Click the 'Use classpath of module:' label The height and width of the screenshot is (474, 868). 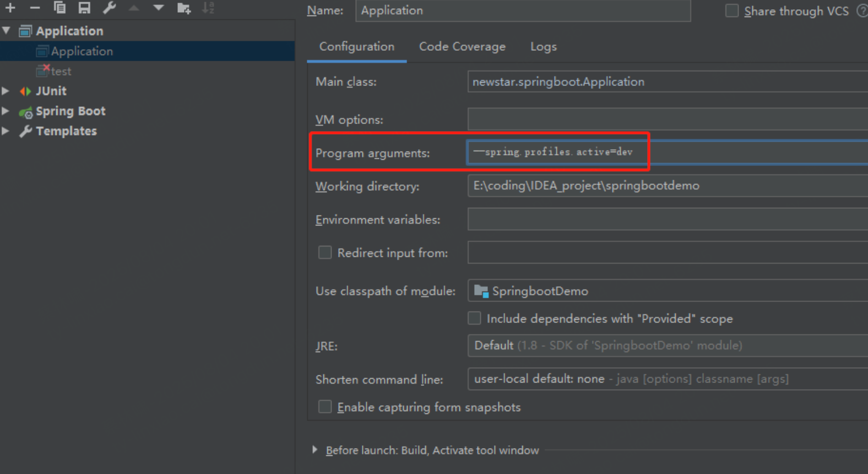click(385, 292)
